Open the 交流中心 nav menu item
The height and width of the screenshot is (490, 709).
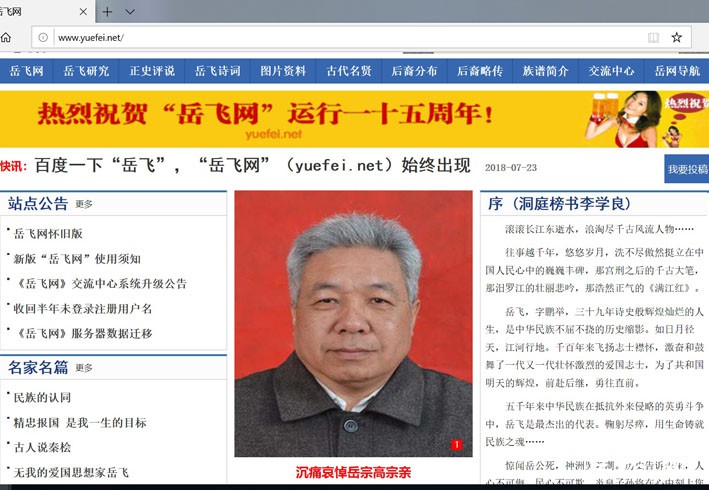pos(611,71)
